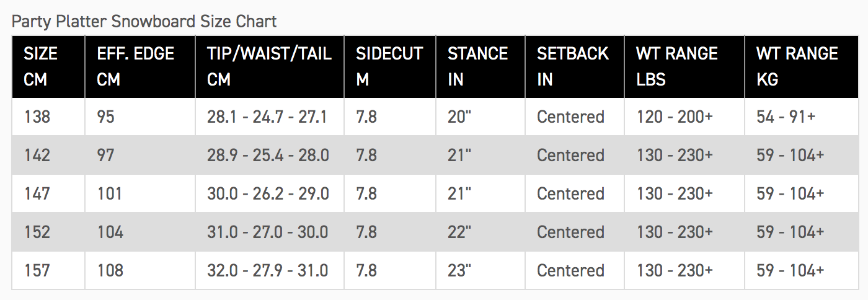Image resolution: width=868 pixels, height=300 pixels.
Task: Click the 142 size cell
Action: click(x=37, y=155)
